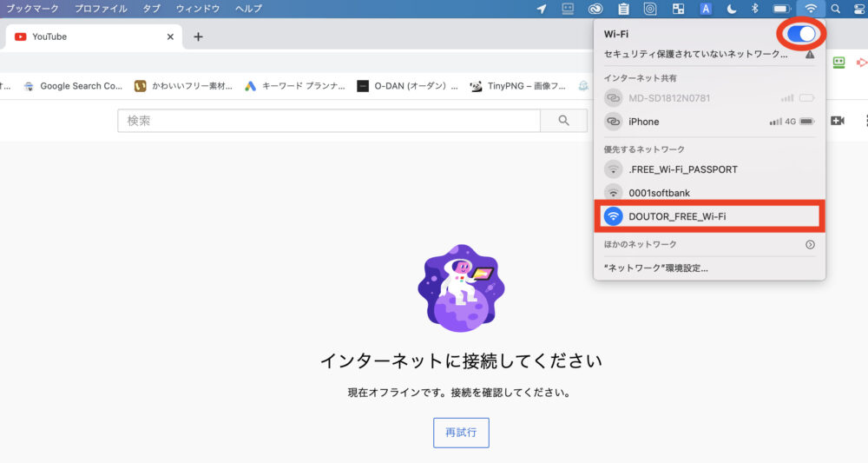Connect to .FREE_Wi-Fi_PASSPORT
Image resolution: width=868 pixels, height=463 pixels.
[x=709, y=169]
